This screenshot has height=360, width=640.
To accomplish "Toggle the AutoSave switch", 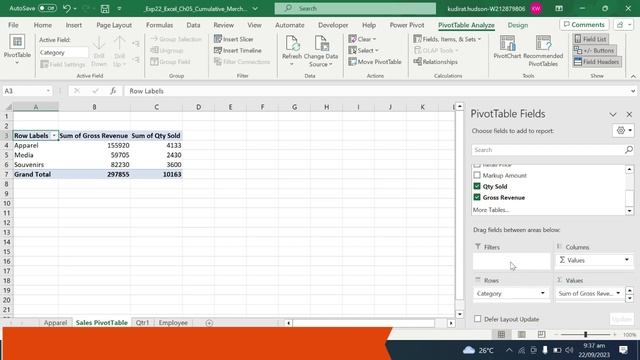I will [x=47, y=8].
